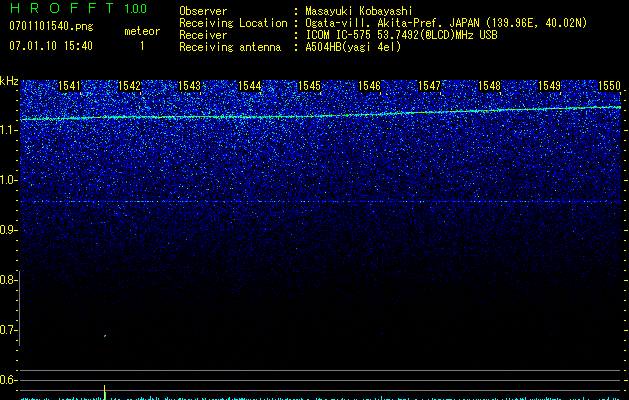This screenshot has width=629, height=400.
Task: Click the yellow signal level spike at bottom
Action: [x=105, y=392]
